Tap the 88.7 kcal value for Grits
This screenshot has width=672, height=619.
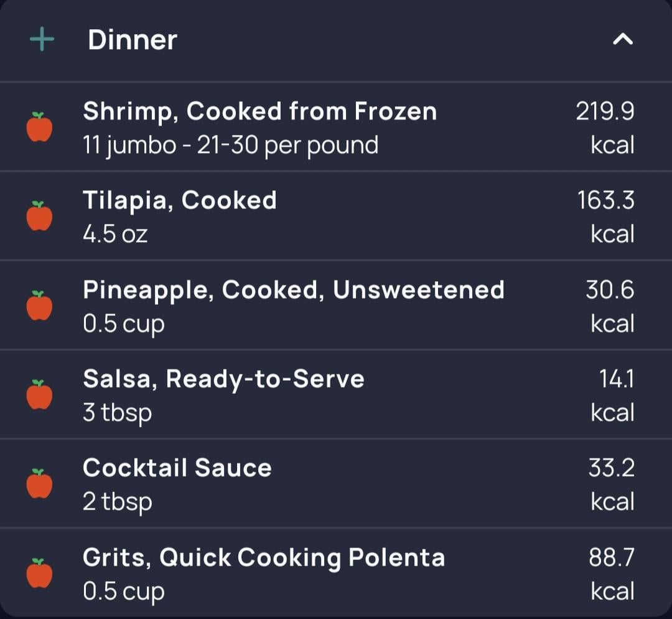[611, 574]
